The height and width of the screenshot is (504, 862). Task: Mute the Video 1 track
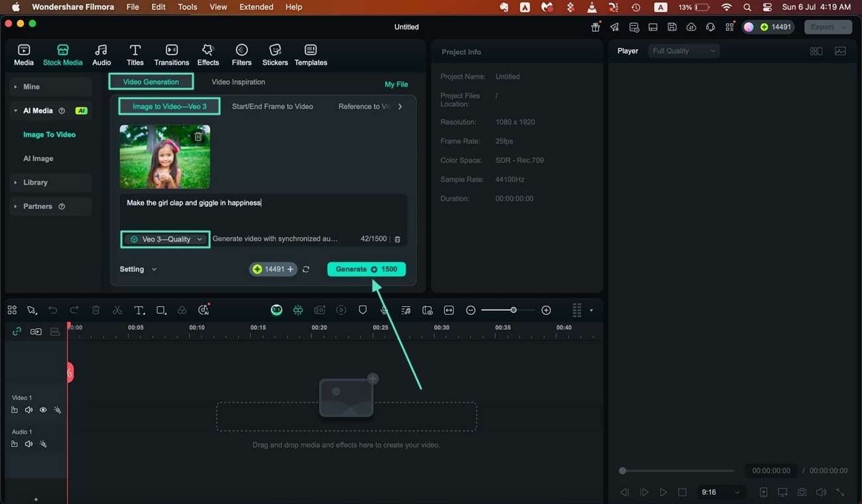(29, 410)
